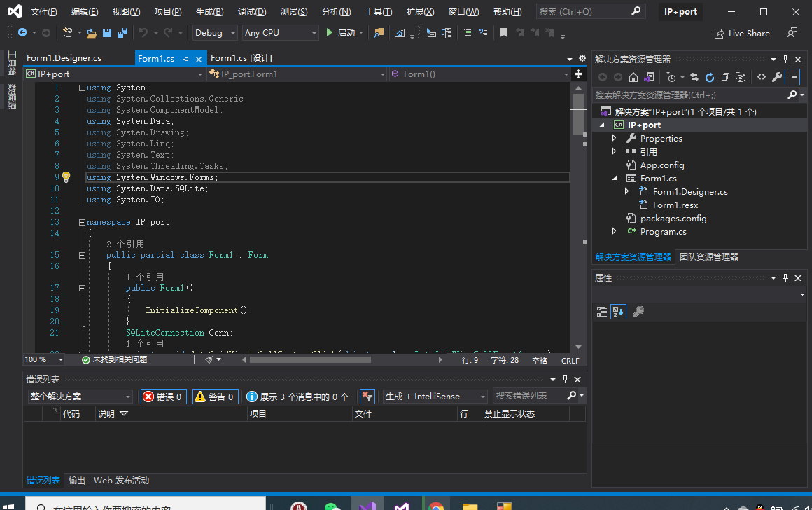This screenshot has width=812, height=510.
Task: Open the IP+port project scope dropdown
Action: [114, 74]
